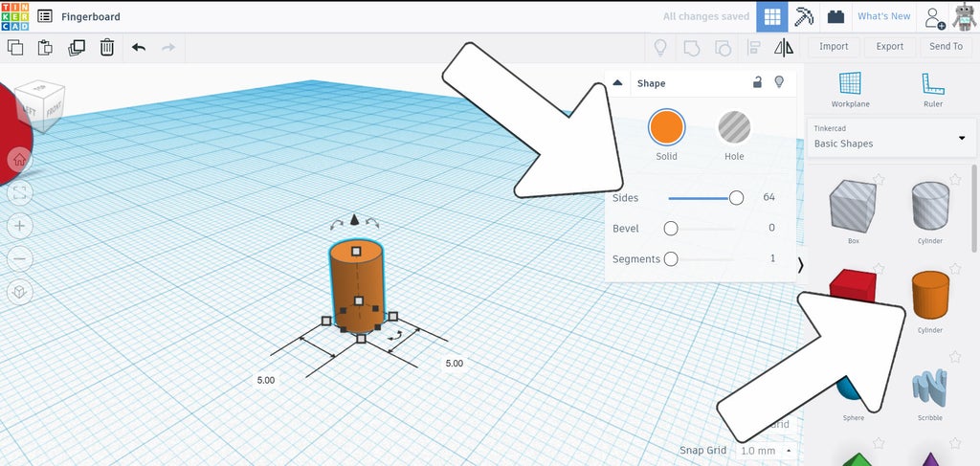Adjust the Sides slider handle
Image resolution: width=980 pixels, height=466 pixels.
point(736,198)
